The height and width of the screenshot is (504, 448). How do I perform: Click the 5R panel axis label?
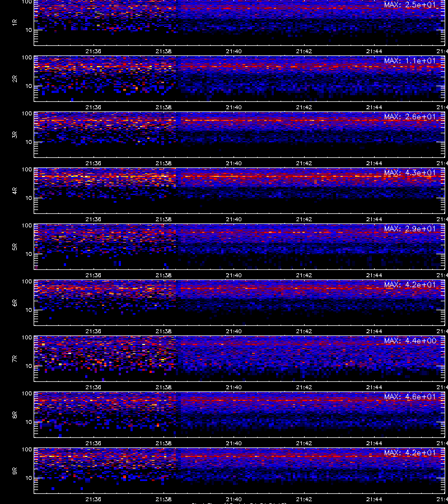coord(15,247)
